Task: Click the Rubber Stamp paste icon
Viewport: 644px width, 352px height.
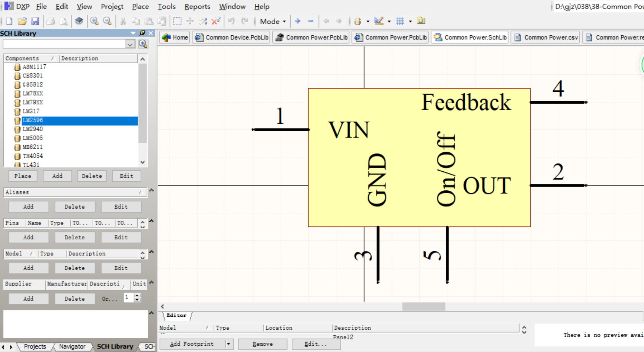Action: click(162, 21)
